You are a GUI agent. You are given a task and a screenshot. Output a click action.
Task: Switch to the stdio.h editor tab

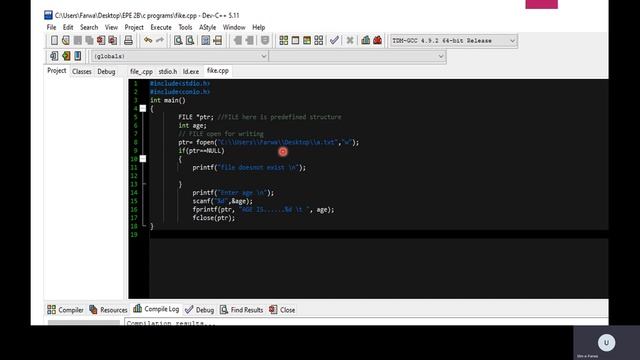168,71
